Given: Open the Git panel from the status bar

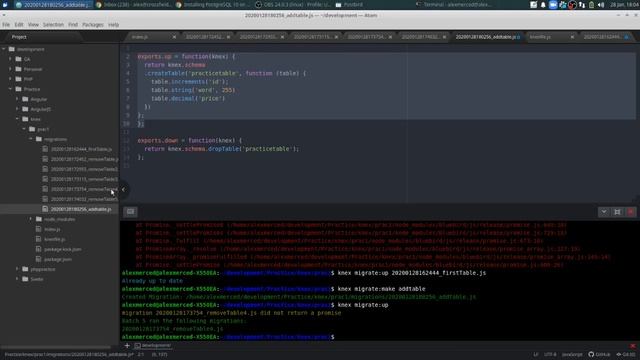Looking at the screenshot, I should [x=626, y=354].
